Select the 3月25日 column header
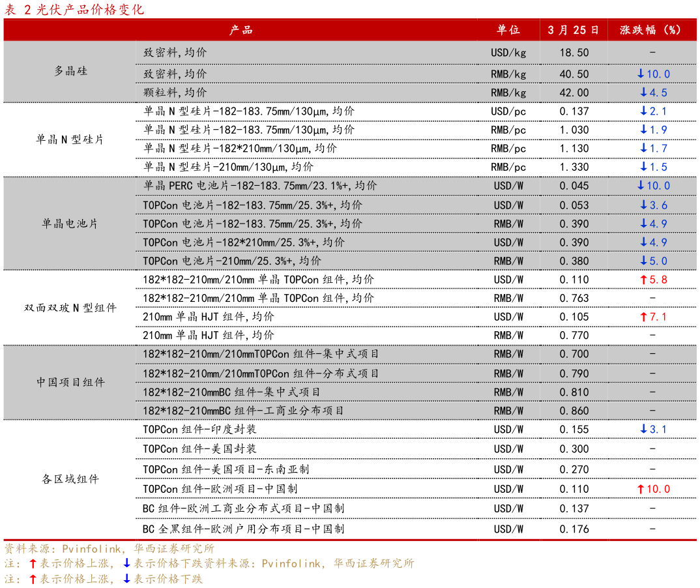This screenshot has height=588, width=700. pos(574,30)
